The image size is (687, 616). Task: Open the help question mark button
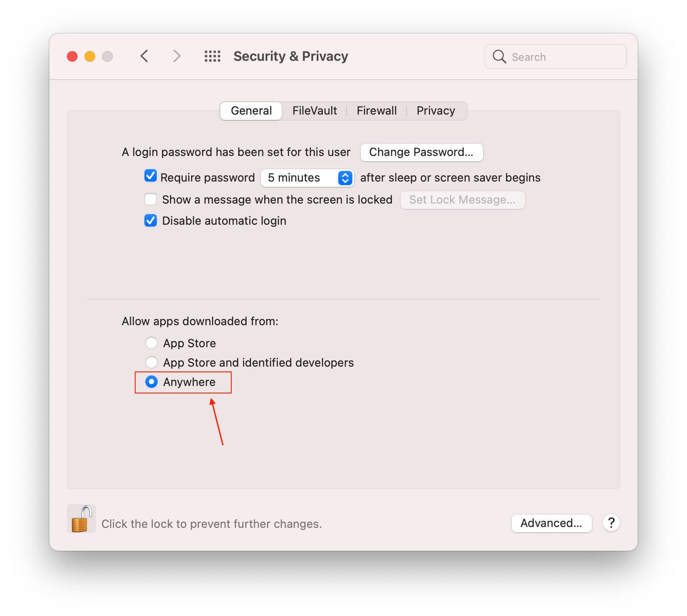pos(611,523)
